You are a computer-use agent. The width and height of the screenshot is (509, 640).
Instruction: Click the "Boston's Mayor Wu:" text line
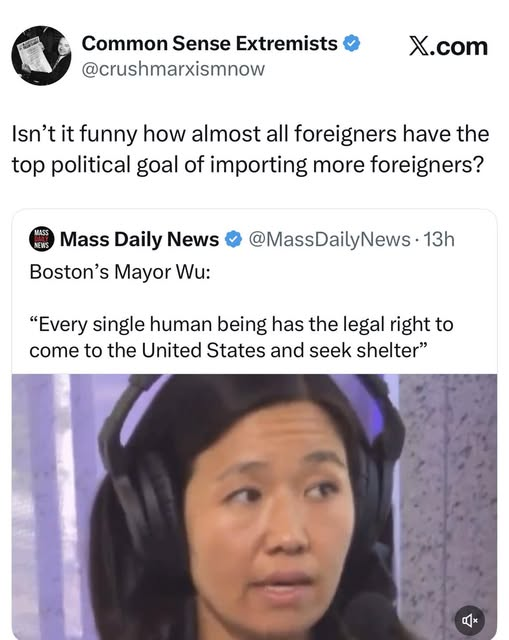pos(120,272)
